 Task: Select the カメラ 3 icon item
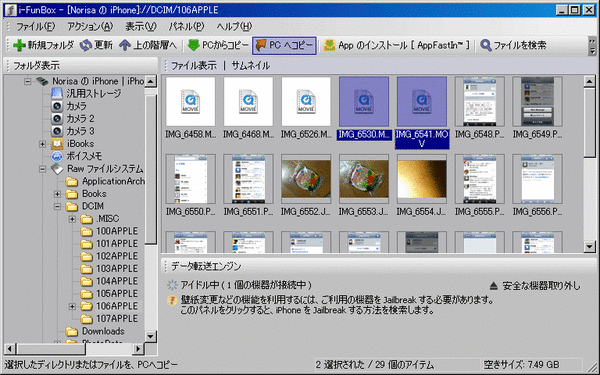point(72,131)
